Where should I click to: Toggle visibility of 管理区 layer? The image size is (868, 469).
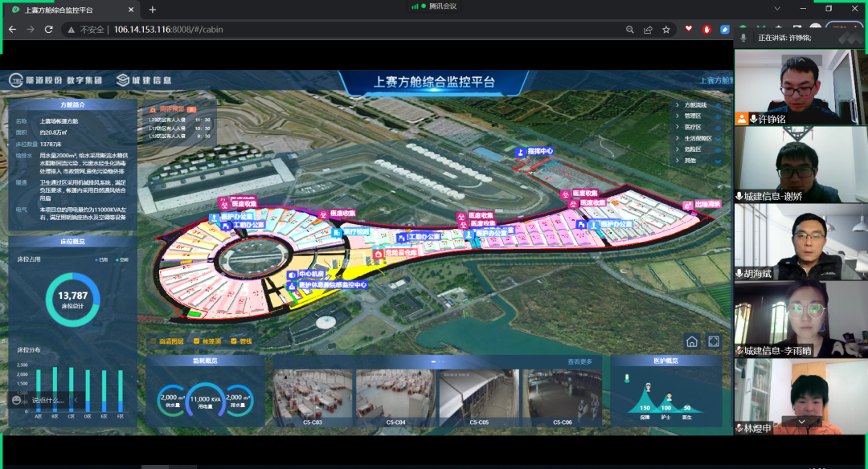click(718, 116)
